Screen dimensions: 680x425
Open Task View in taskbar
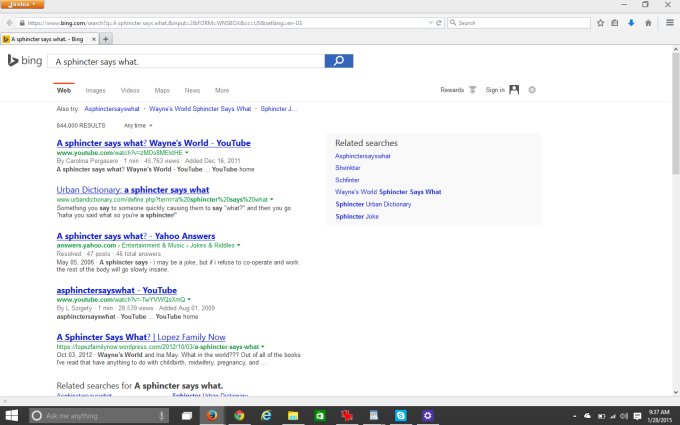click(186, 415)
